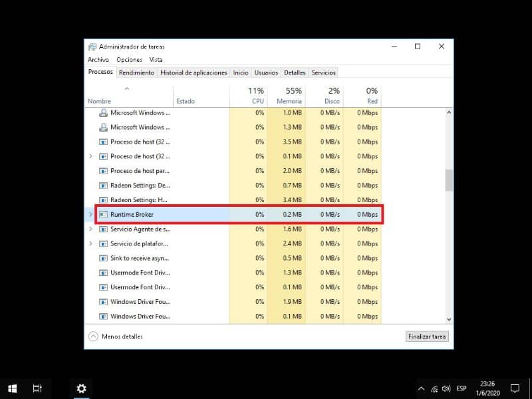Open the notification center icon
The width and height of the screenshot is (532, 399).
tap(515, 388)
